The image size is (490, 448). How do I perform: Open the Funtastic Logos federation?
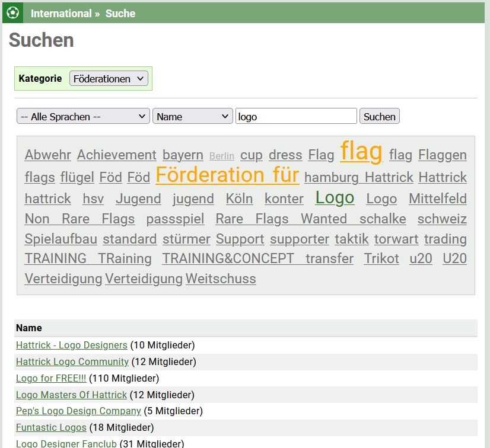[x=51, y=427]
